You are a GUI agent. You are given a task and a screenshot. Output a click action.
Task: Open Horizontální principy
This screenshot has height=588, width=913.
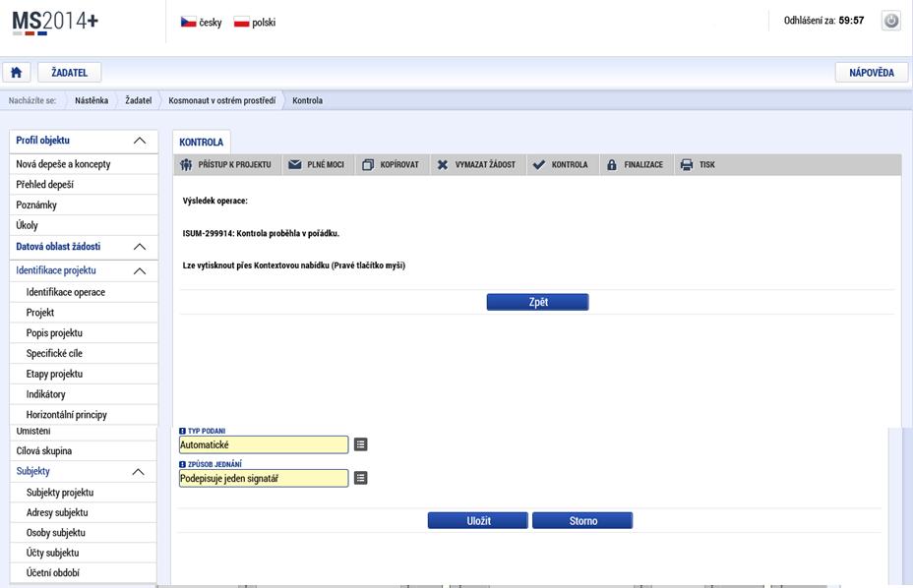pyautogui.click(x=84, y=415)
